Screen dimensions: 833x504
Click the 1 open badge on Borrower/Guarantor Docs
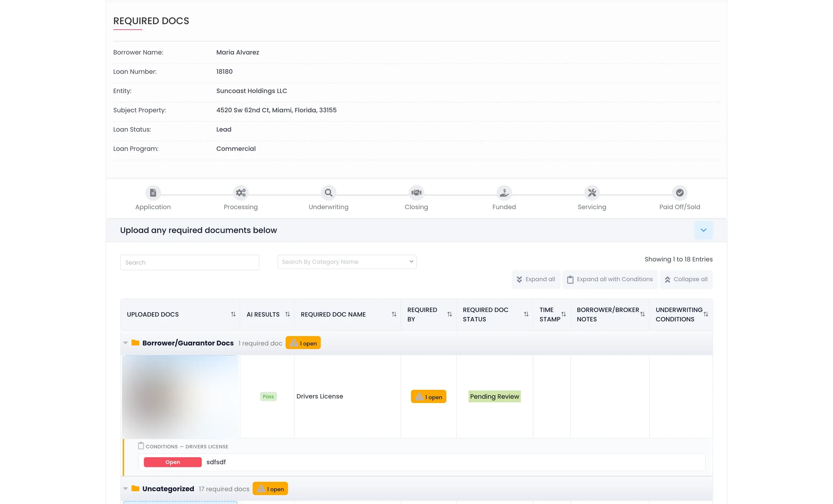[x=303, y=343]
